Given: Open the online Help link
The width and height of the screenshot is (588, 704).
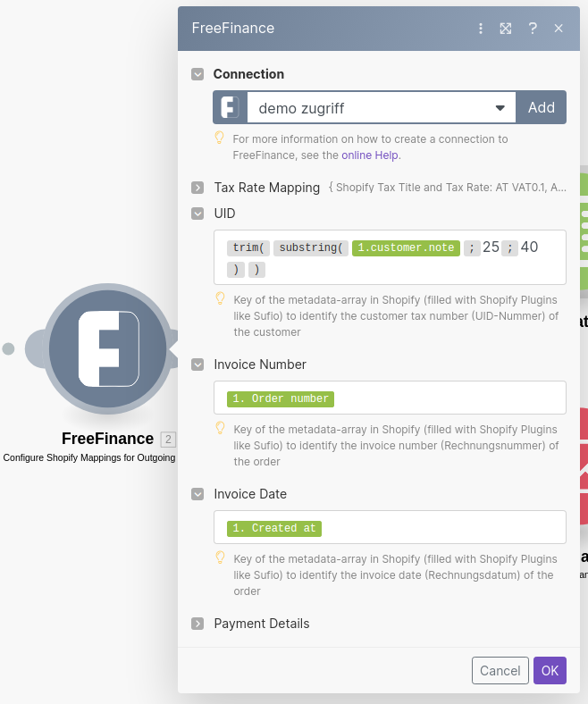Looking at the screenshot, I should 371,155.
